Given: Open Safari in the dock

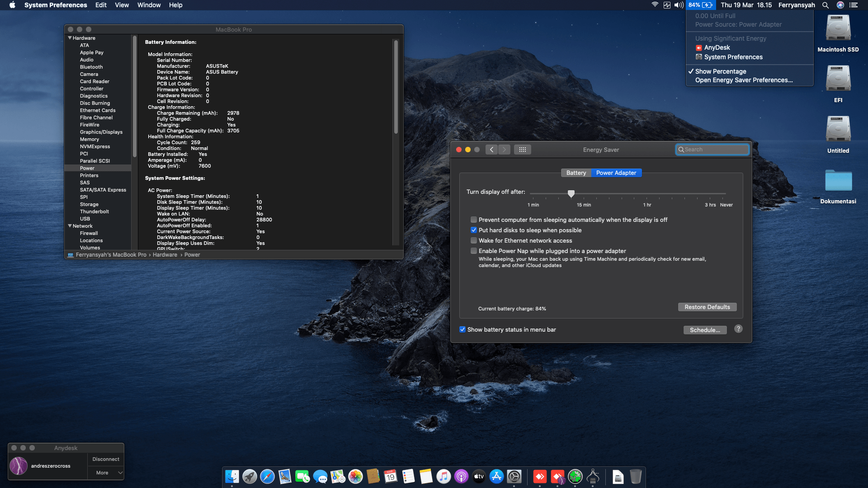Looking at the screenshot, I should pos(267,476).
